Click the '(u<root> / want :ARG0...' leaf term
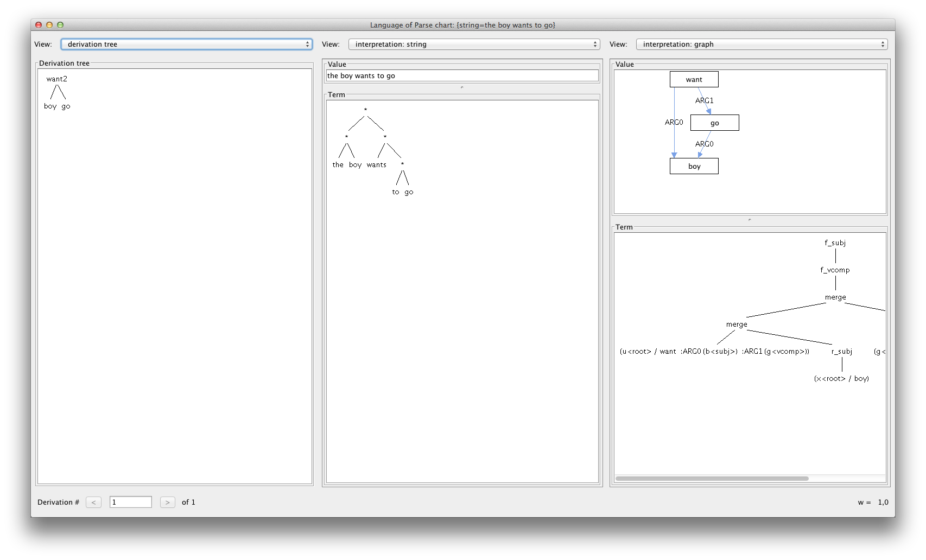This screenshot has height=560, width=926. tap(714, 351)
